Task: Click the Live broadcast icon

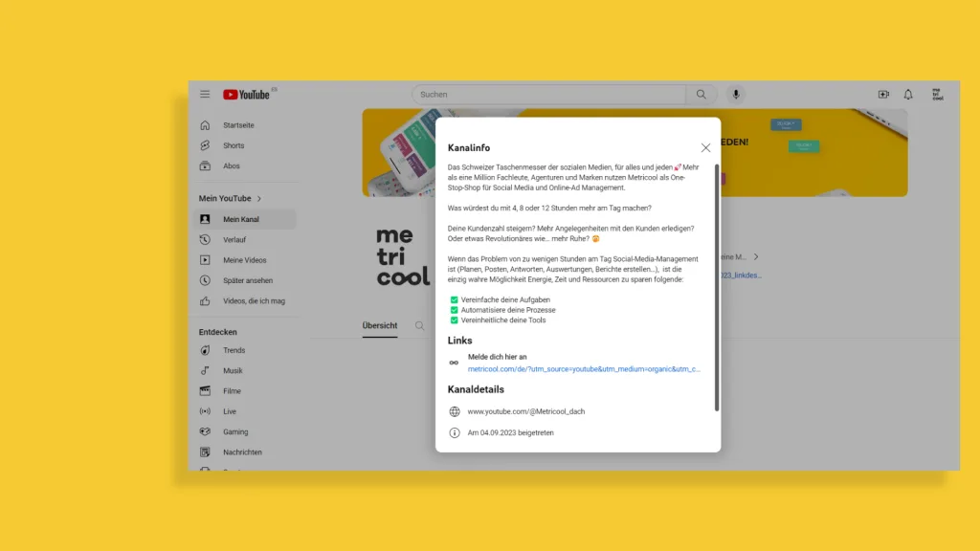Action: (205, 411)
